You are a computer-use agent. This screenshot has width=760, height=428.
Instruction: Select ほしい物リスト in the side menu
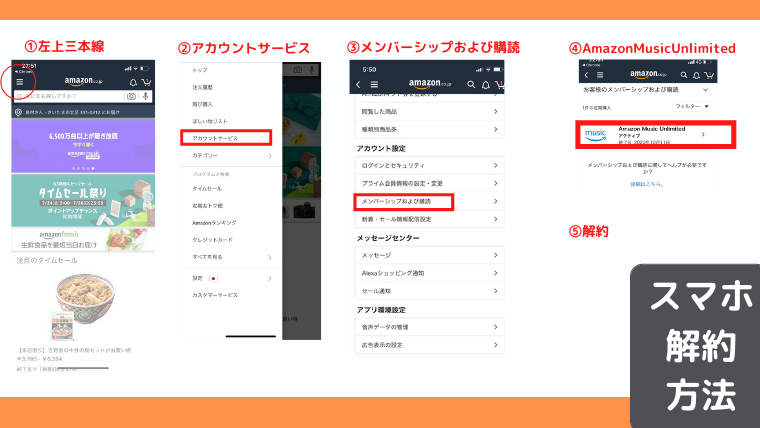210,121
